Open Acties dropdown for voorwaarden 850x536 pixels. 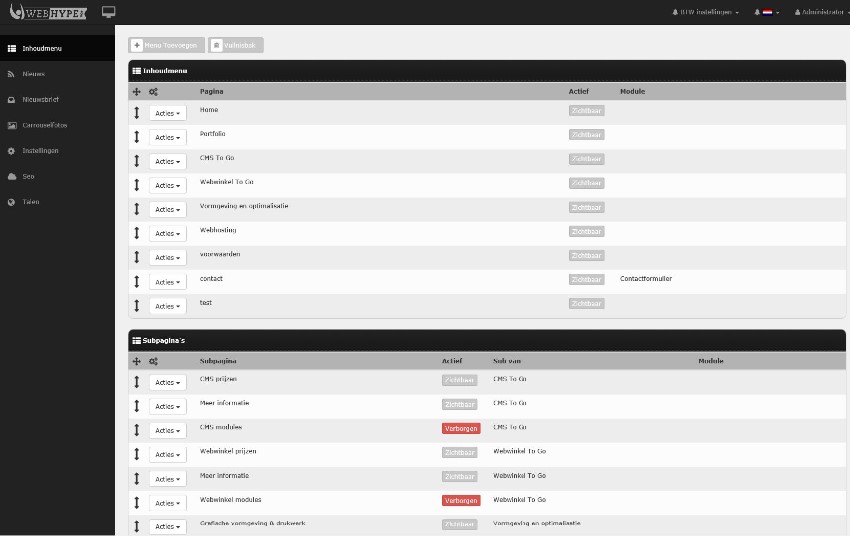168,257
